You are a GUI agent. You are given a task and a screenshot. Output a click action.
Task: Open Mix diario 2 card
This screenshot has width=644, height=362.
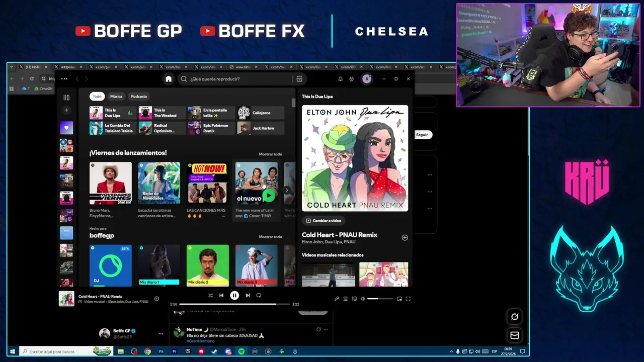coord(208,265)
